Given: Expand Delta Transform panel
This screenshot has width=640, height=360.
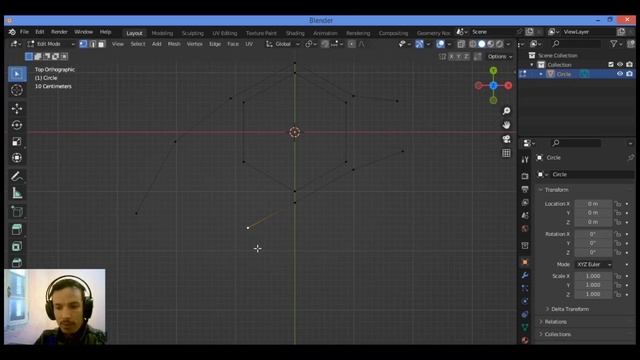Looking at the screenshot, I should (569, 309).
